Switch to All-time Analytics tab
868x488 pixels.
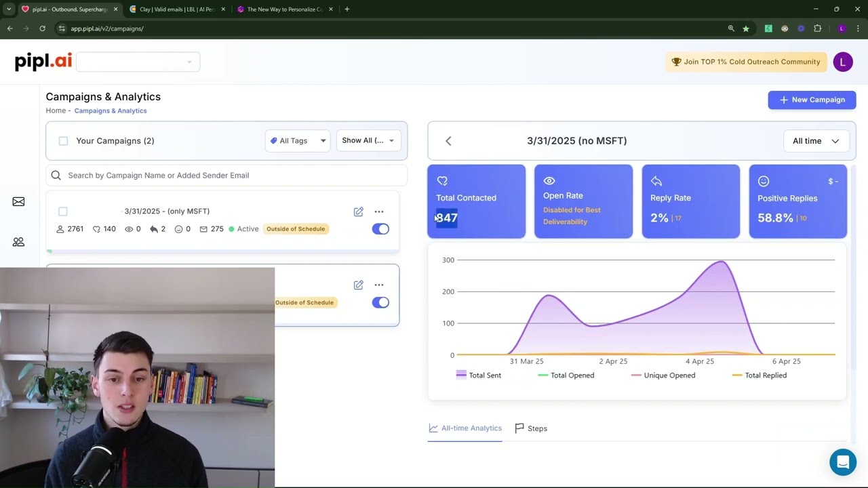(x=465, y=428)
